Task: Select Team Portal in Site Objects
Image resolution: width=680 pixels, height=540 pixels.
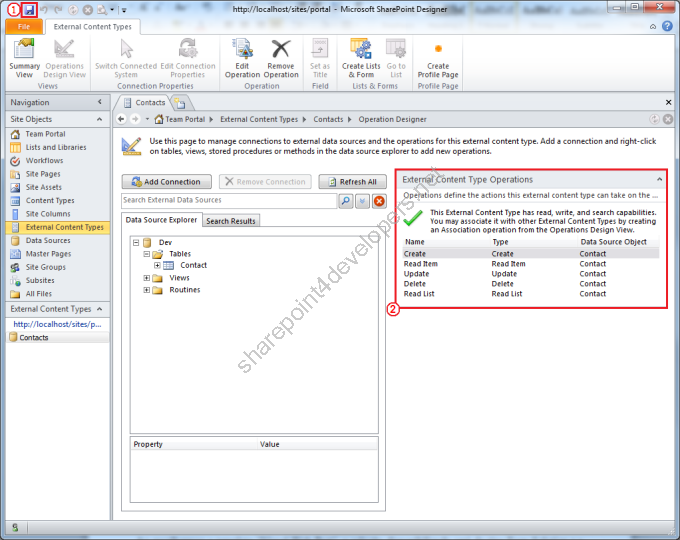Action: [45, 134]
